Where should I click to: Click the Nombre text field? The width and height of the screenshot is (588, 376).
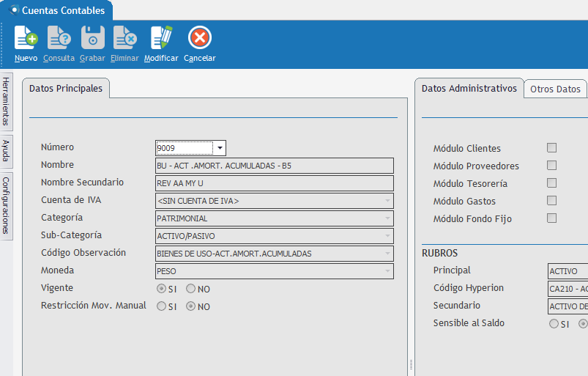pos(275,166)
